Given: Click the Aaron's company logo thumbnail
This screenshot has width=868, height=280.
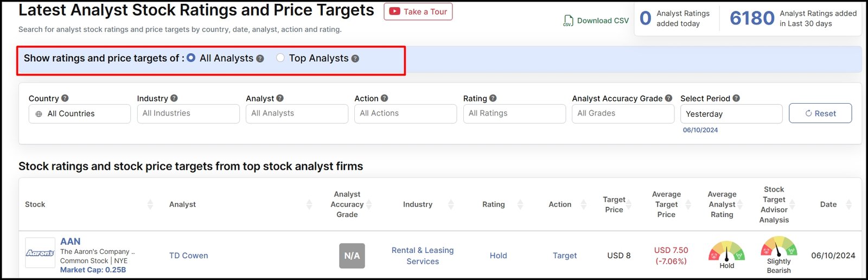Looking at the screenshot, I should point(40,253).
